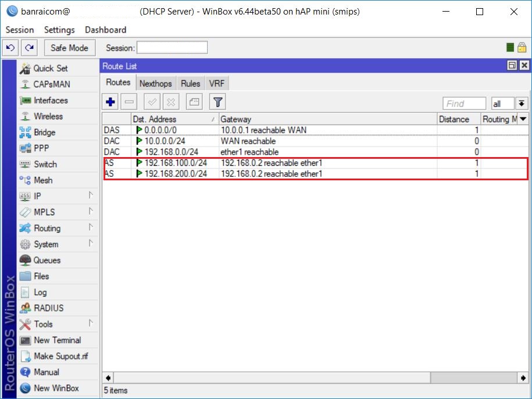Open Interfaces from sidebar
Image resolution: width=532 pixels, height=399 pixels.
[x=58, y=100]
